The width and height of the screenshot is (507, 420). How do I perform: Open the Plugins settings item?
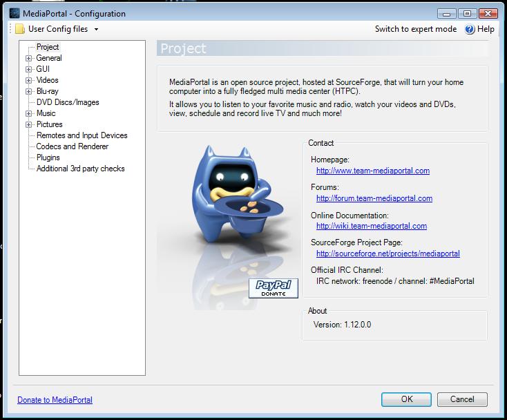click(x=48, y=157)
